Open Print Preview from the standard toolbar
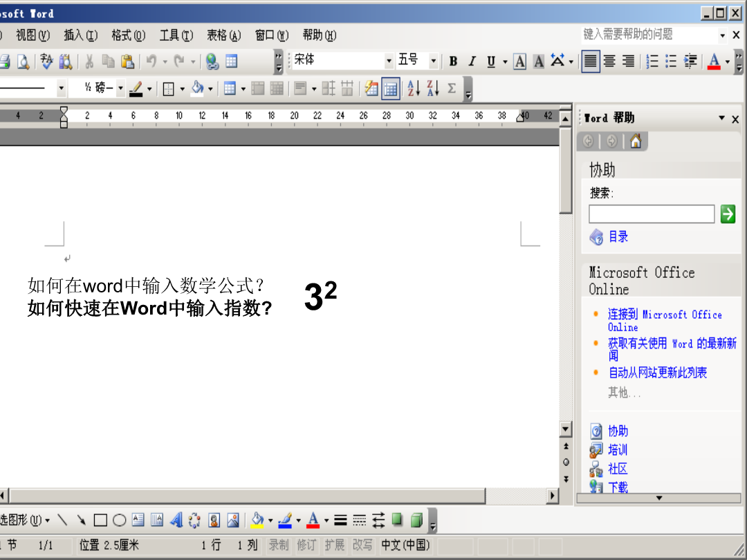 pos(22,61)
